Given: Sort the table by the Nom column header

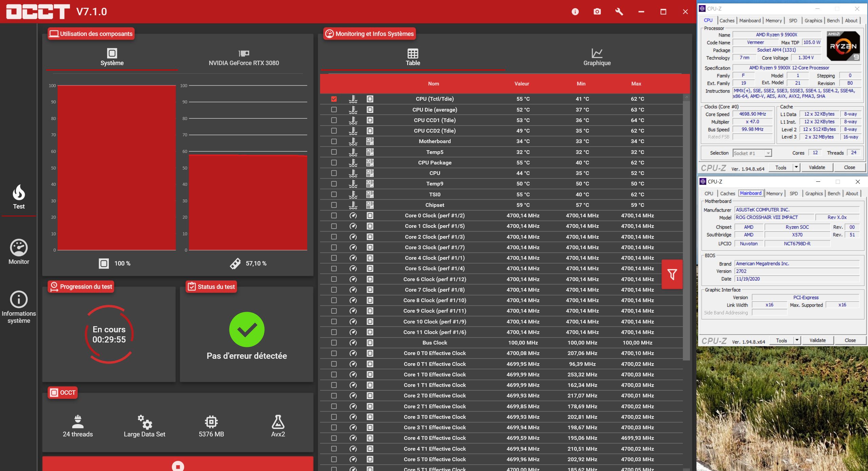Looking at the screenshot, I should (x=433, y=84).
